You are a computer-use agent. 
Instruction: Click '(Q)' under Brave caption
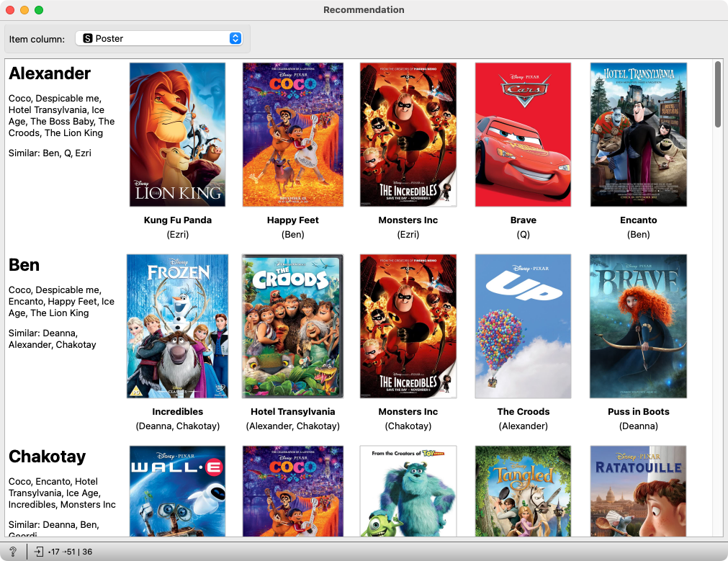pyautogui.click(x=523, y=235)
